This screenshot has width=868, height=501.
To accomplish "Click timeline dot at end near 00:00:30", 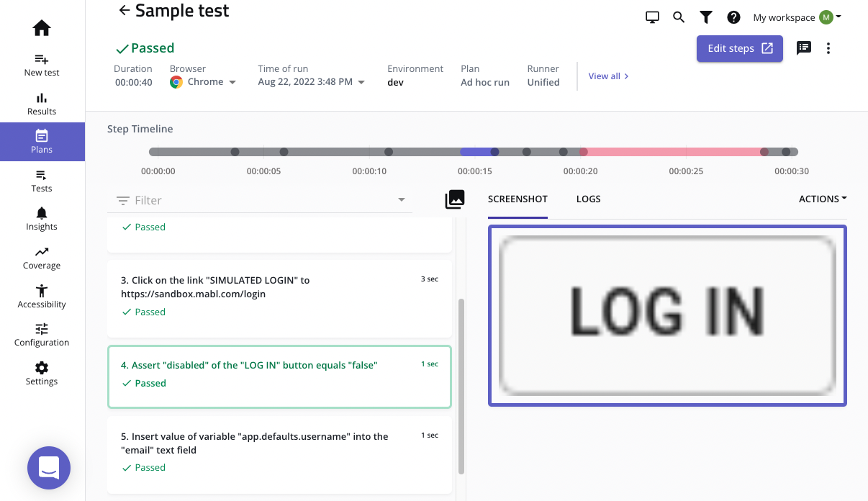I will 786,152.
